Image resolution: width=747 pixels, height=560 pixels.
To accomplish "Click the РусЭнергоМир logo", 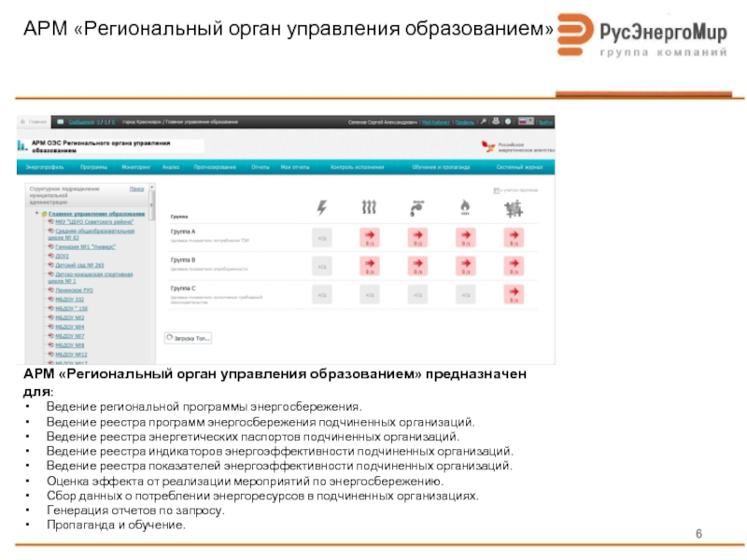I will coord(642,35).
